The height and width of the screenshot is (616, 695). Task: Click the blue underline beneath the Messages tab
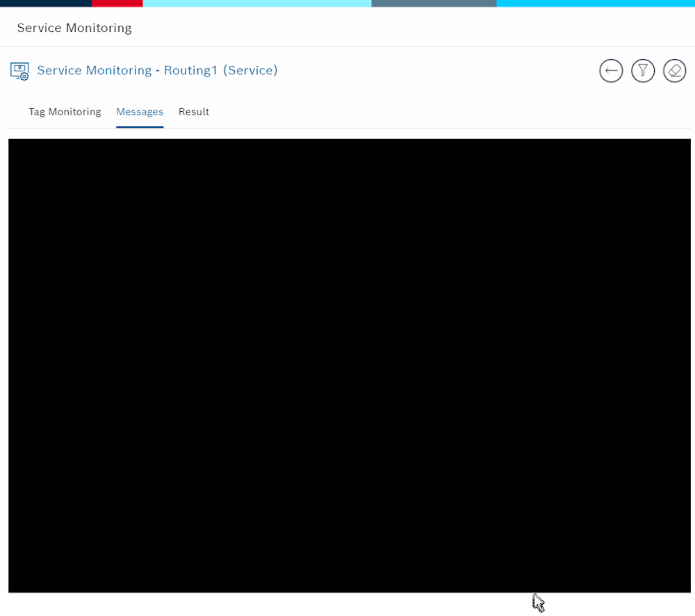(x=140, y=127)
